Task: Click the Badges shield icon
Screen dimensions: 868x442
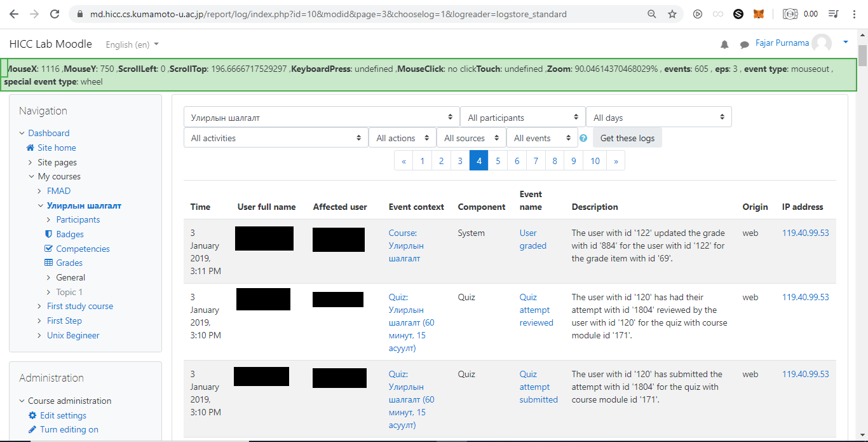Action: (x=48, y=234)
